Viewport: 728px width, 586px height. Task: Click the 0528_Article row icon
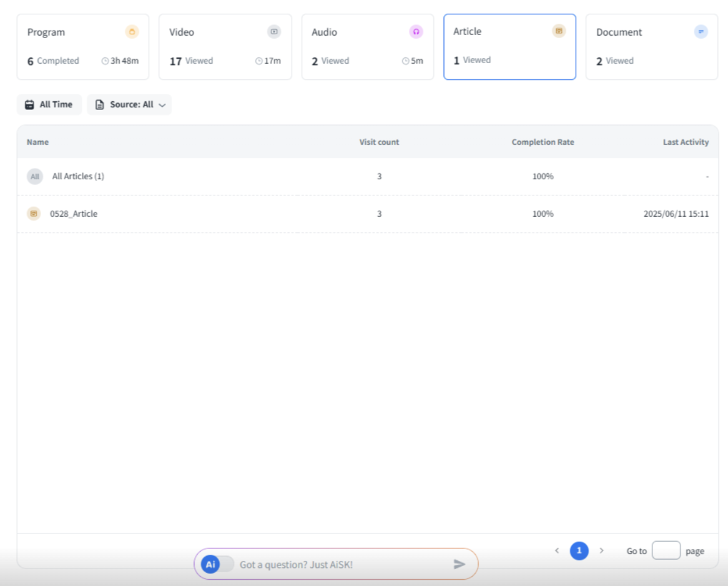tap(34, 214)
